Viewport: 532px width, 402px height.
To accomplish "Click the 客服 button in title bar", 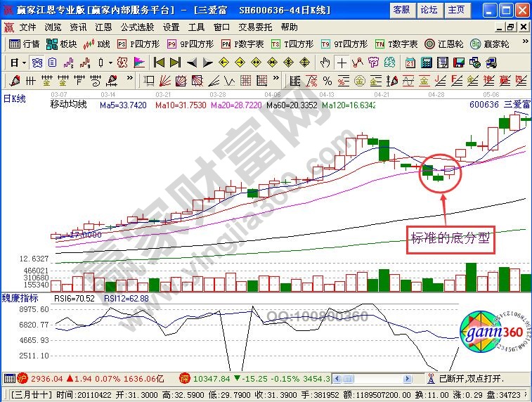I will tap(401, 10).
